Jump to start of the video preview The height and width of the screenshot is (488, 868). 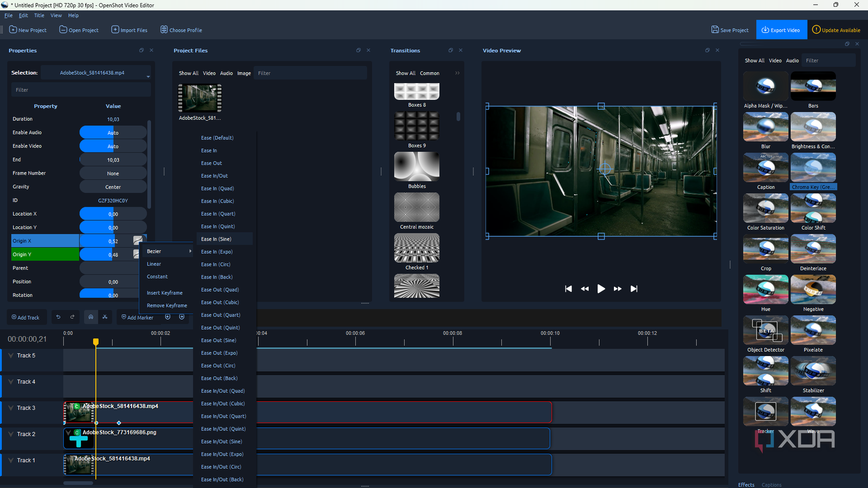click(x=568, y=289)
